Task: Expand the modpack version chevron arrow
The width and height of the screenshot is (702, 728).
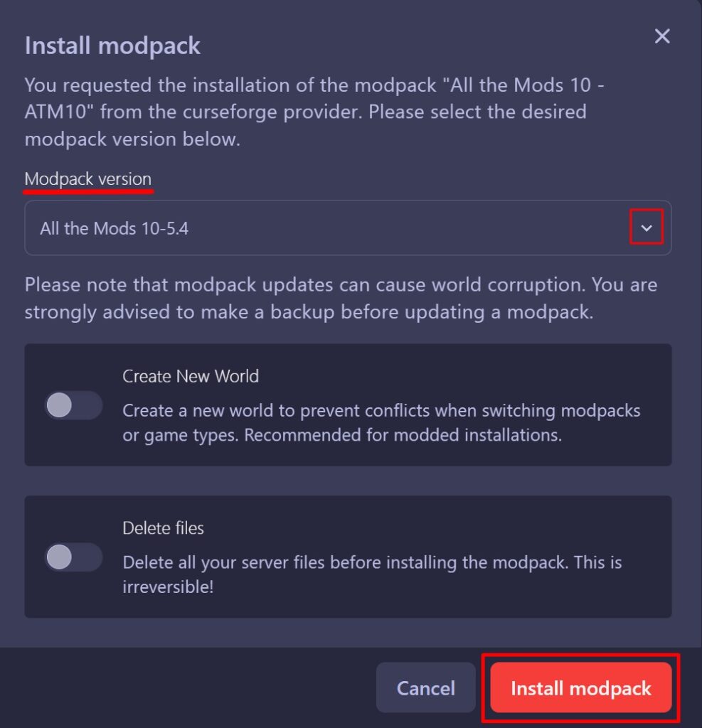Action: click(647, 228)
